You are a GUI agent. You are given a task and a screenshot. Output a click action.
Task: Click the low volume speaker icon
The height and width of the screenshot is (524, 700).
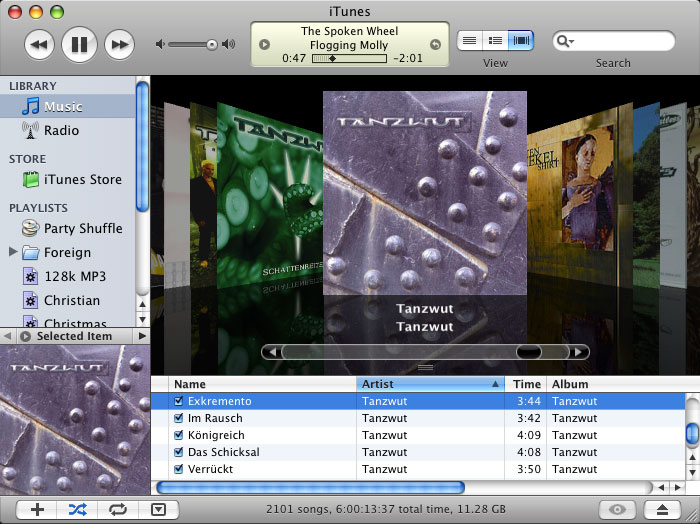[x=160, y=44]
